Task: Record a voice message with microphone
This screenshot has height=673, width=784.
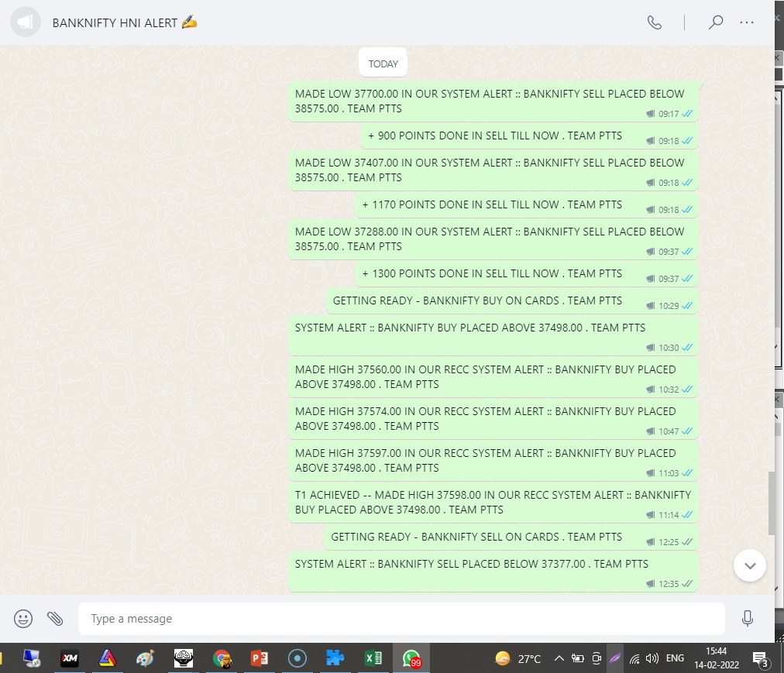Action: 747,619
